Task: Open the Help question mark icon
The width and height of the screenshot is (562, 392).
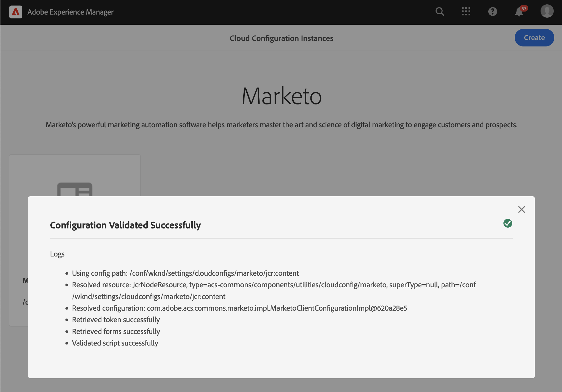Action: [492, 12]
